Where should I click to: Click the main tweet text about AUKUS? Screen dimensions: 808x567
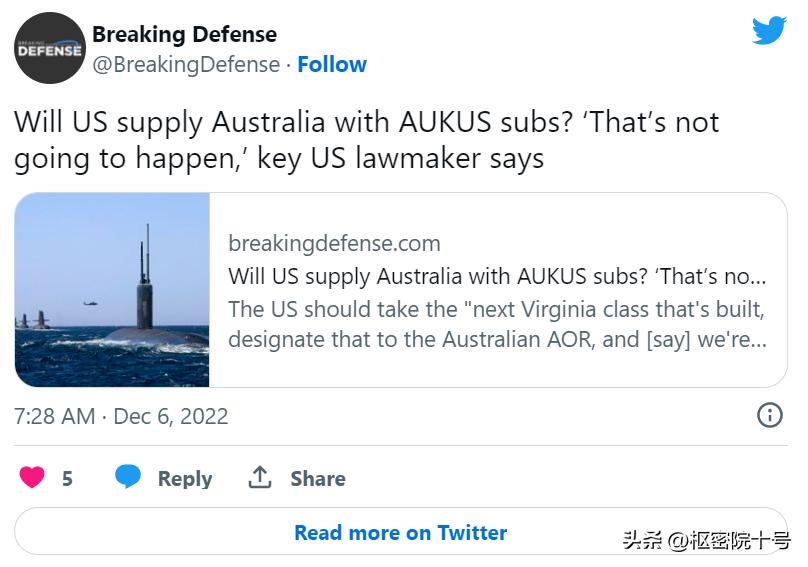click(366, 140)
